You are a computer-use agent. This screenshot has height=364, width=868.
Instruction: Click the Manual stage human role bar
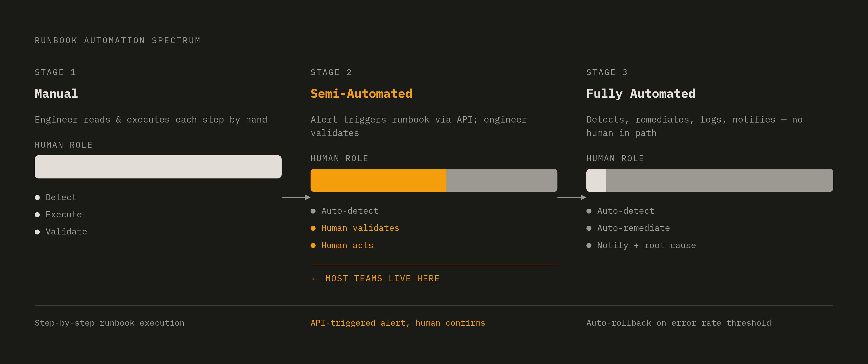coord(158,167)
